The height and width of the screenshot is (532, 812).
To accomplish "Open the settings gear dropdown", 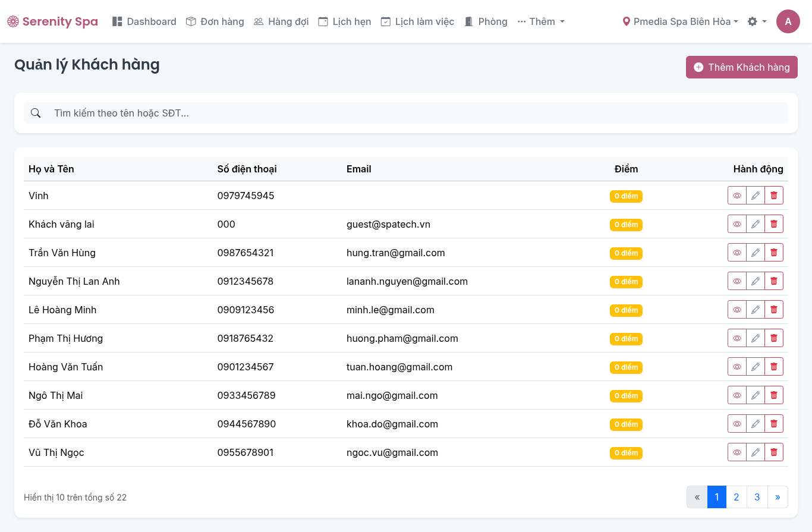I will pyautogui.click(x=756, y=21).
